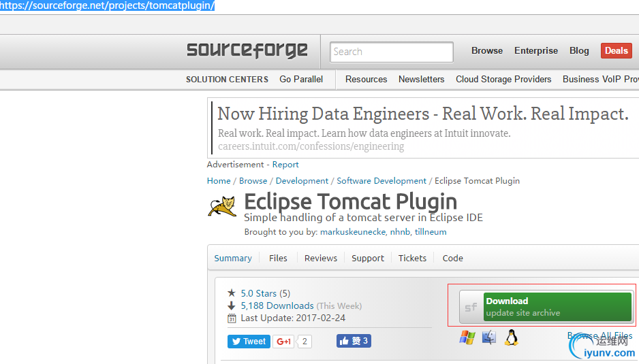
Task: Switch to the Files tab
Action: (278, 258)
